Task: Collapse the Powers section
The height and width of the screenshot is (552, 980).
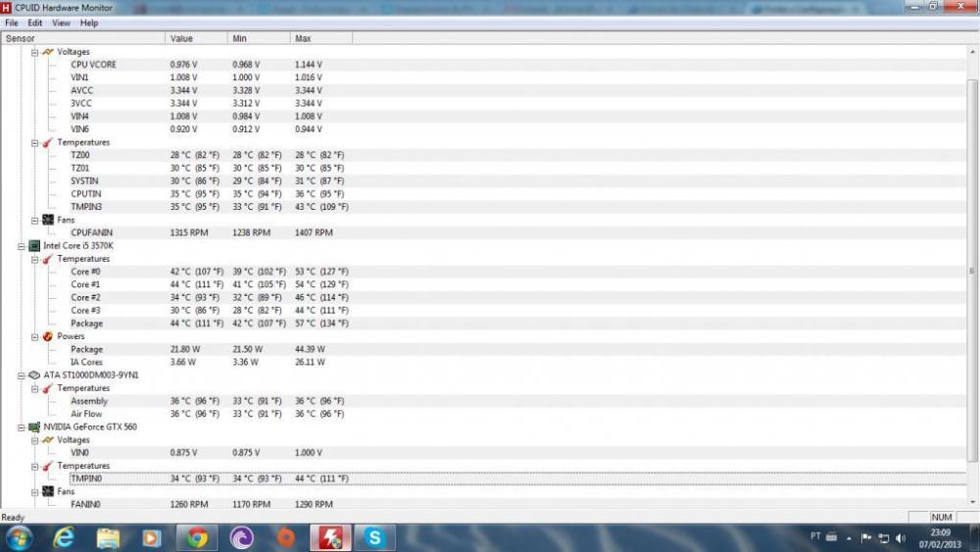Action: 34,336
